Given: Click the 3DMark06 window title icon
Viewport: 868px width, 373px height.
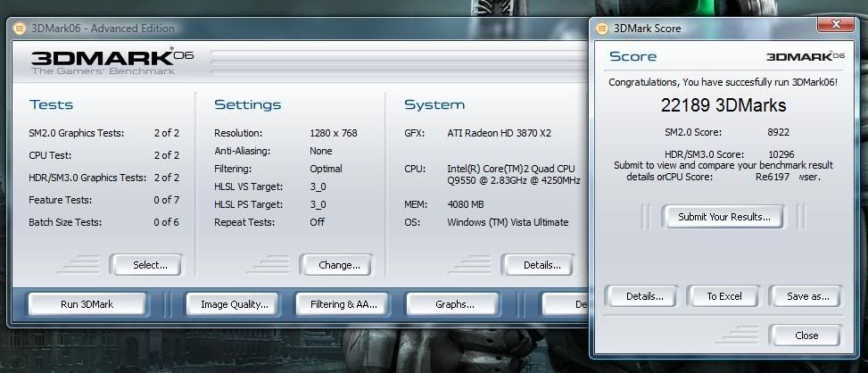Looking at the screenshot, I should coord(20,29).
